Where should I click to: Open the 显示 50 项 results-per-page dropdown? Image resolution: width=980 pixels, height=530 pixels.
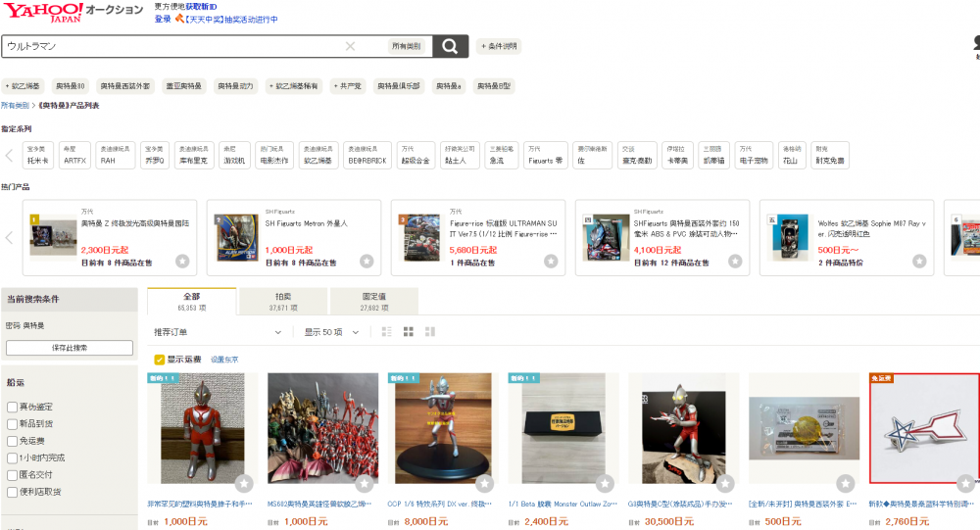pos(331,332)
